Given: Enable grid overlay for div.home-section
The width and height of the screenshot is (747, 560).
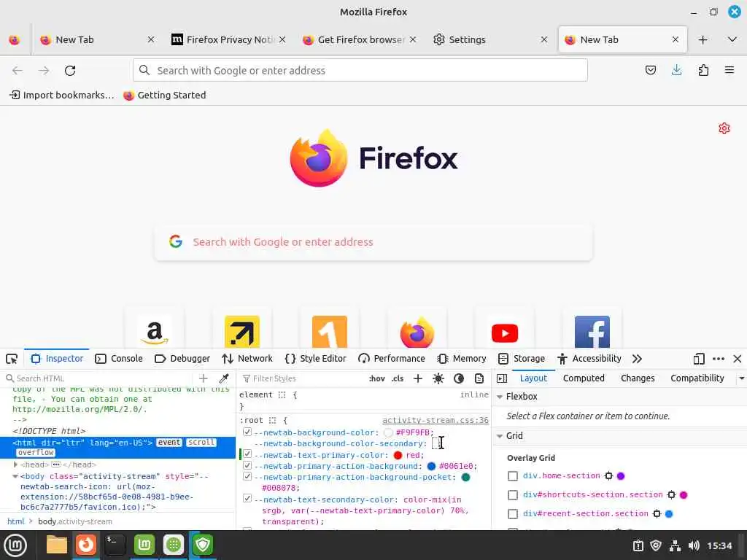Looking at the screenshot, I should [x=513, y=476].
